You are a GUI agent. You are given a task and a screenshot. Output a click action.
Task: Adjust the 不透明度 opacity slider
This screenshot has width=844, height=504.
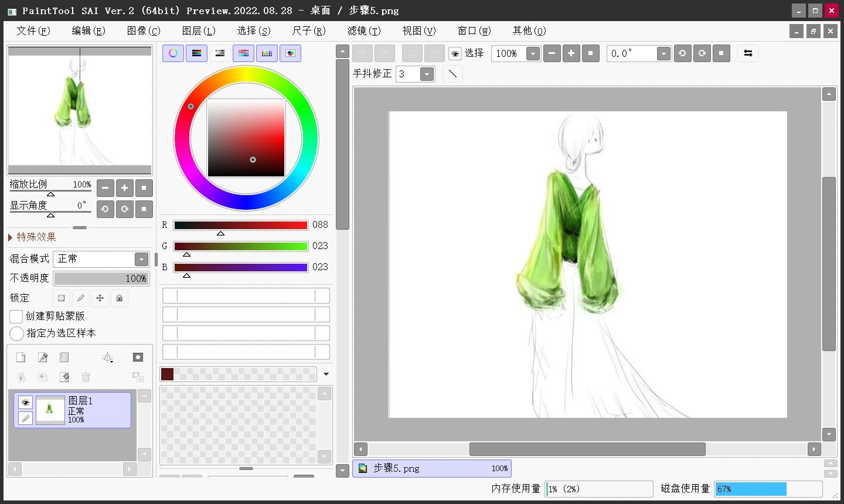point(101,278)
